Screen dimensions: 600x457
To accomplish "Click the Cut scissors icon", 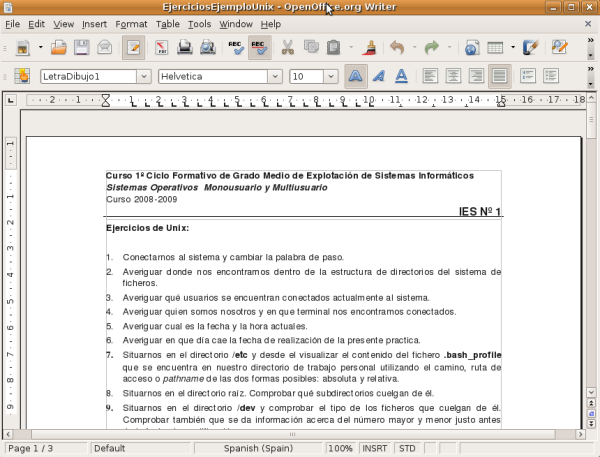I will click(x=288, y=47).
